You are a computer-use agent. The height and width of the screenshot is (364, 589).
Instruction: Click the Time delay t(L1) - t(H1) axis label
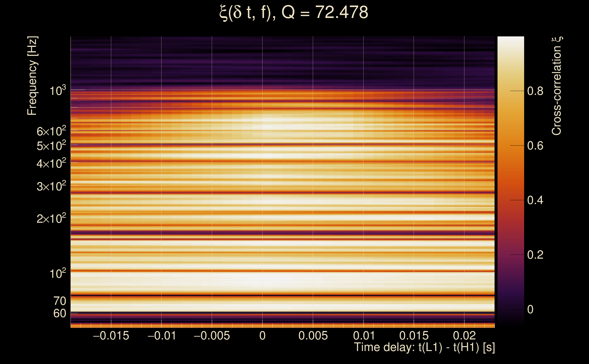[424, 347]
